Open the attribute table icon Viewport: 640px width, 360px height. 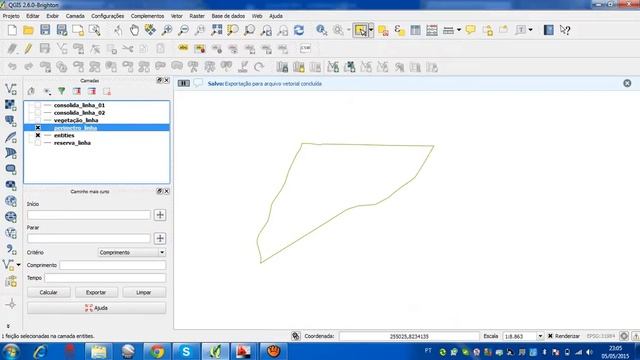point(416,30)
